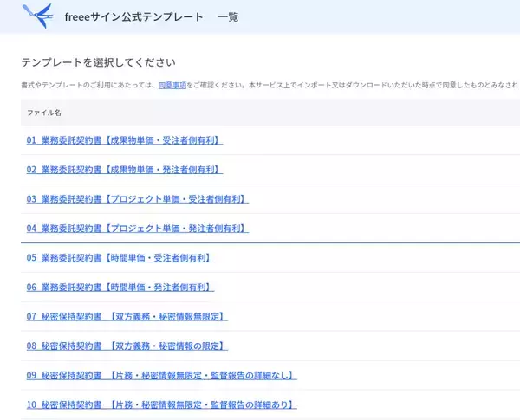Open the 一覧 header item
Image resolution: width=520 pixels, height=420 pixels.
pyautogui.click(x=228, y=17)
